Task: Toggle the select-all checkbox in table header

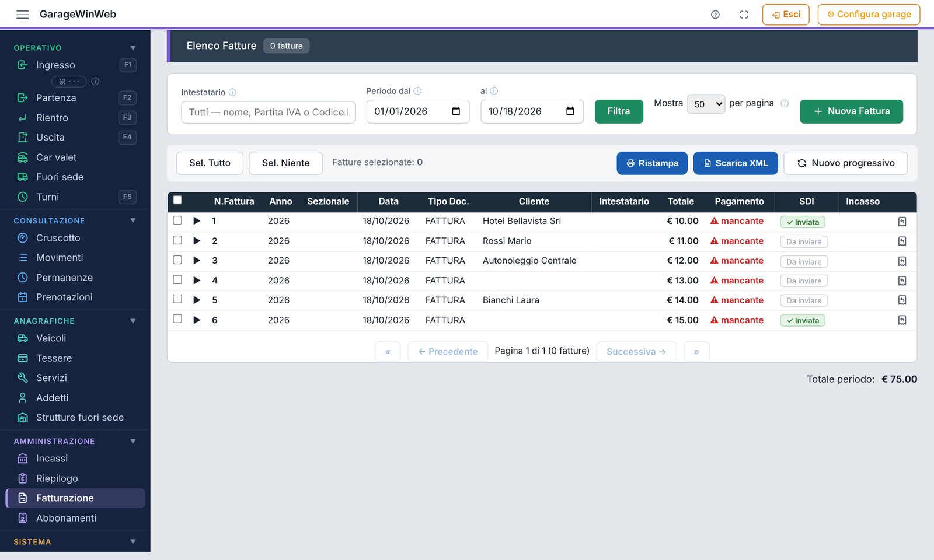Action: coord(177,200)
